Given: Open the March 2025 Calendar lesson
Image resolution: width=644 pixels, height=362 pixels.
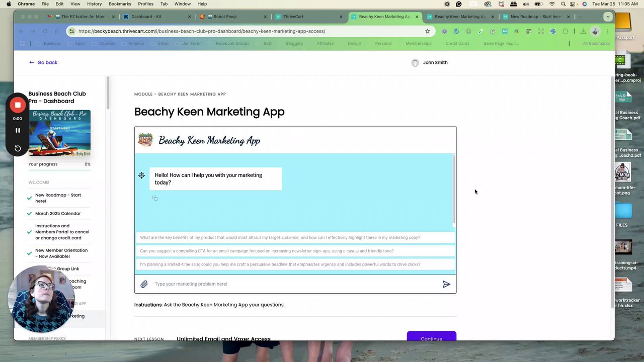Looking at the screenshot, I should [x=58, y=214].
